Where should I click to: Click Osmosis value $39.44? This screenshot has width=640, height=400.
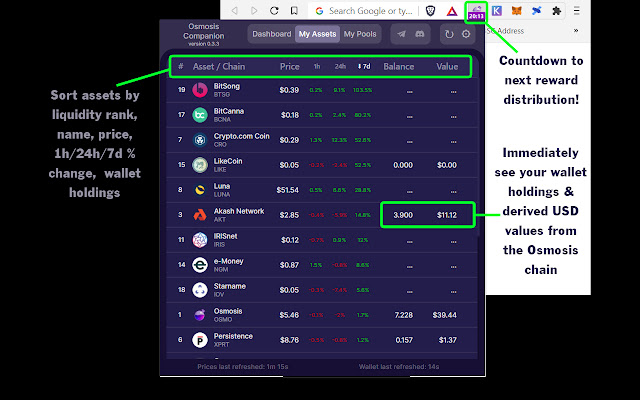pyautogui.click(x=444, y=315)
